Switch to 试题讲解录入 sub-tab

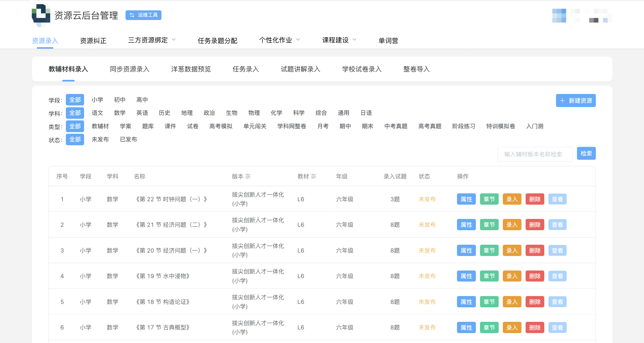tap(301, 69)
